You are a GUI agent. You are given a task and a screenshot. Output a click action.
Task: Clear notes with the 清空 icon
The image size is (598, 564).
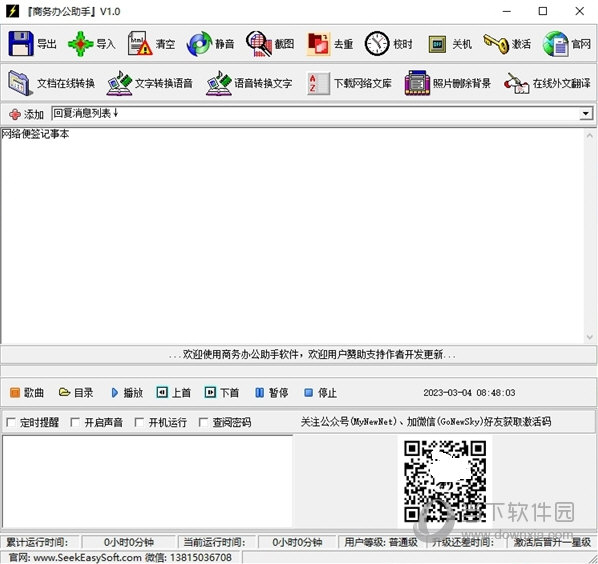140,44
